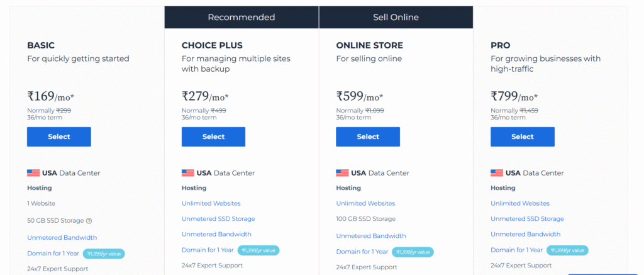Viewport: 644px width, 275px height.
Task: Click Domain for 1 Year under Online Store
Action: [362, 252]
